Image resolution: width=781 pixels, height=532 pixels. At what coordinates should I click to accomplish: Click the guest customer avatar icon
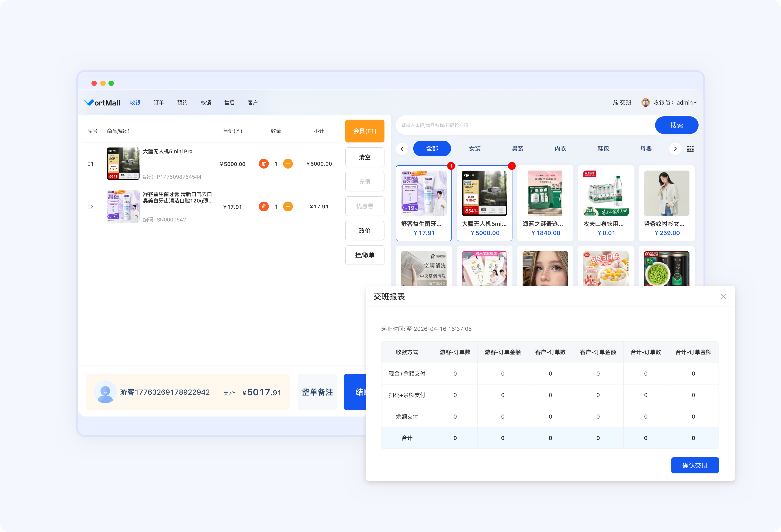(105, 392)
